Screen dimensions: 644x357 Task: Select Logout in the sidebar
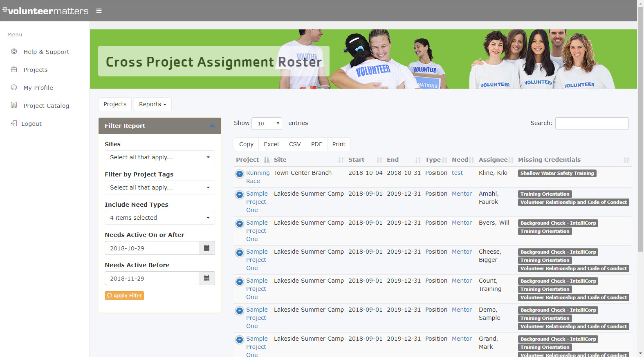[x=31, y=124]
